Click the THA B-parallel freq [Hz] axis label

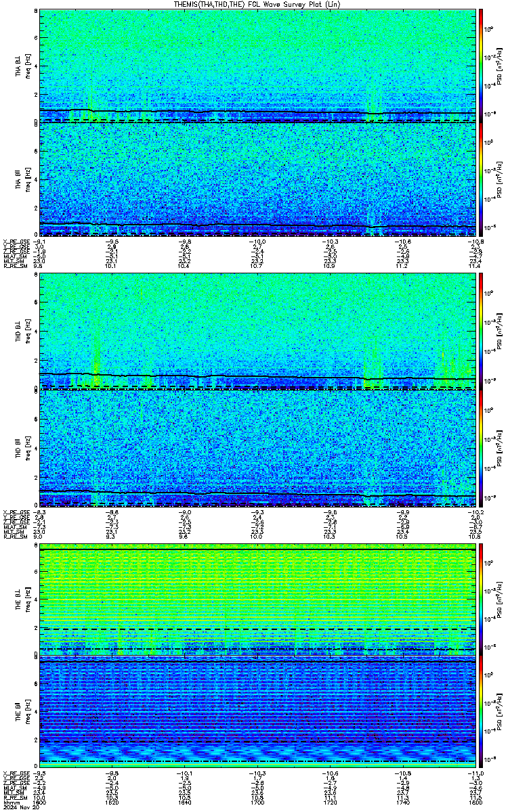tap(29, 179)
